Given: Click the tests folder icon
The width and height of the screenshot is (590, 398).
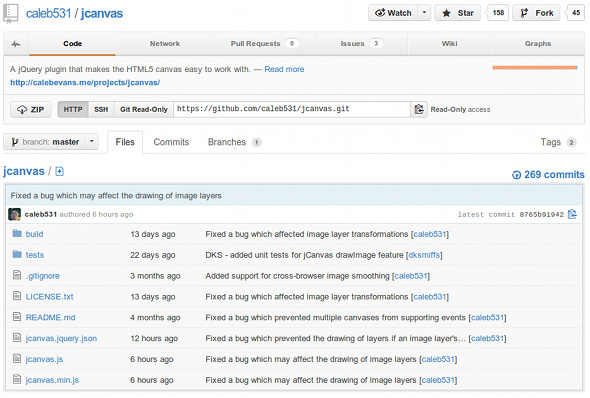Looking at the screenshot, I should pyautogui.click(x=17, y=254).
